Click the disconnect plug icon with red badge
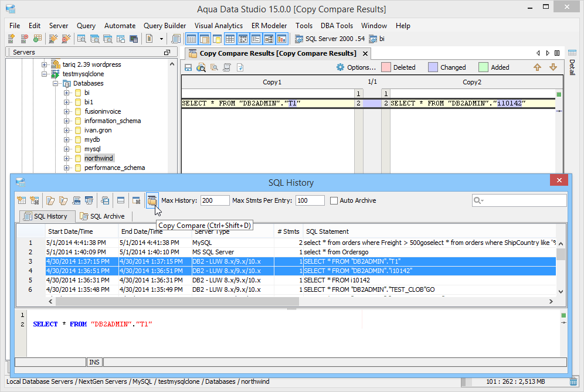584x392 pixels. point(66,39)
